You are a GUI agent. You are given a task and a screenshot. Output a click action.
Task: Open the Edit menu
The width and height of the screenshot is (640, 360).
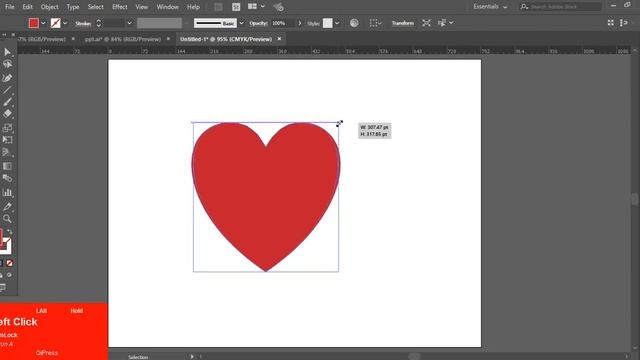tap(27, 7)
